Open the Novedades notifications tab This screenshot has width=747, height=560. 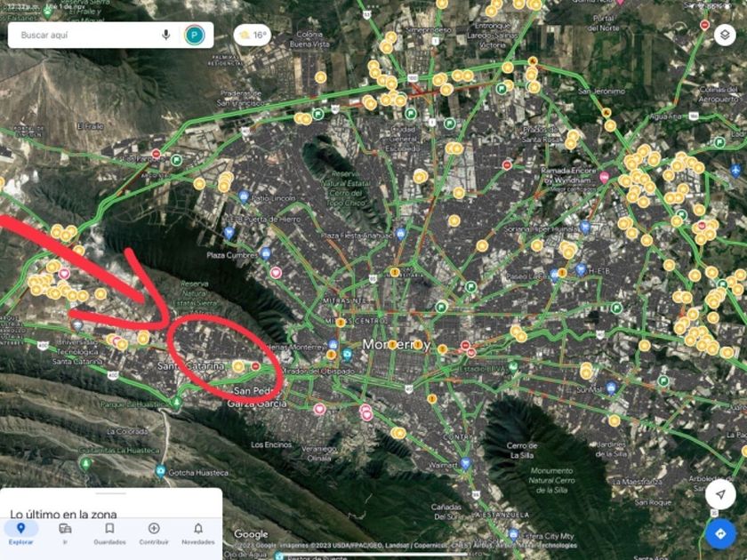198,533
